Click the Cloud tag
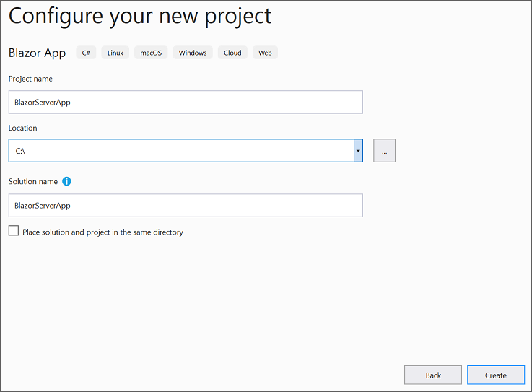Image resolution: width=532 pixels, height=392 pixels. coord(232,53)
